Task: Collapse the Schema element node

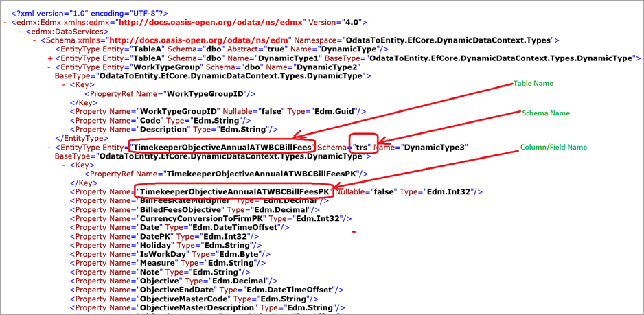Action: tap(34, 40)
